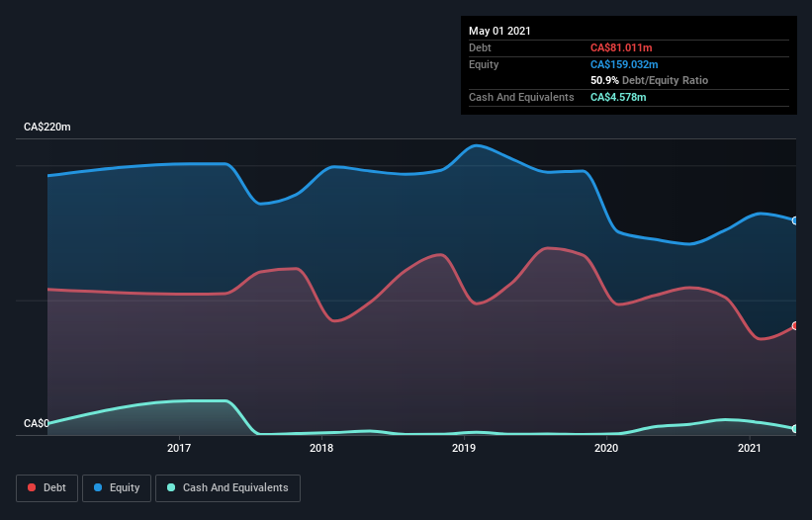Viewport: 812px width, 520px height.
Task: Click the May 01 2021 tooltip date
Action: 499,31
